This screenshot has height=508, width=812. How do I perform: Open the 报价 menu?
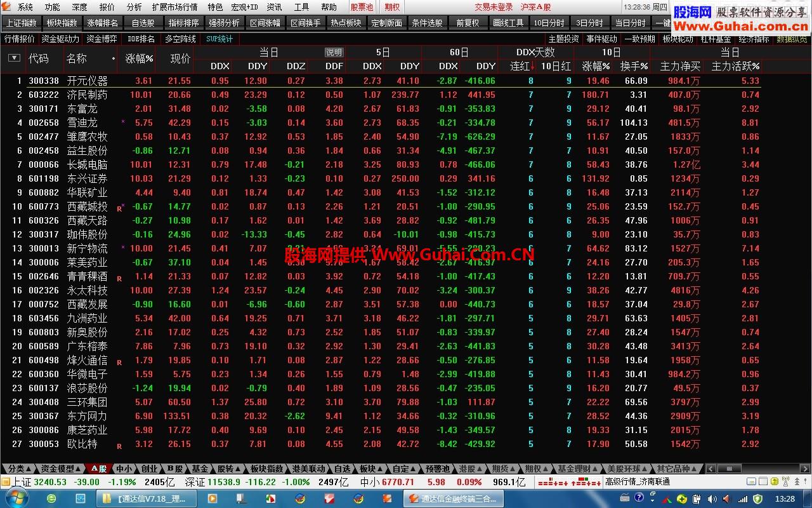point(107,7)
